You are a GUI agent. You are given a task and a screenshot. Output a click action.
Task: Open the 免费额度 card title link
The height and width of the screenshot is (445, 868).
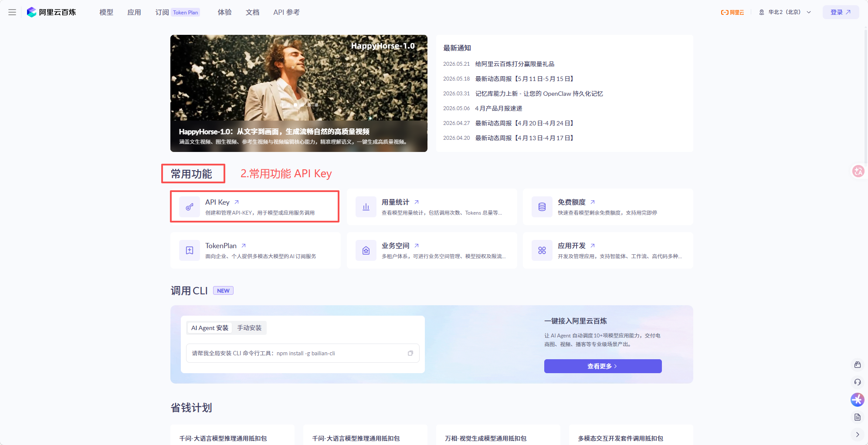coord(576,202)
